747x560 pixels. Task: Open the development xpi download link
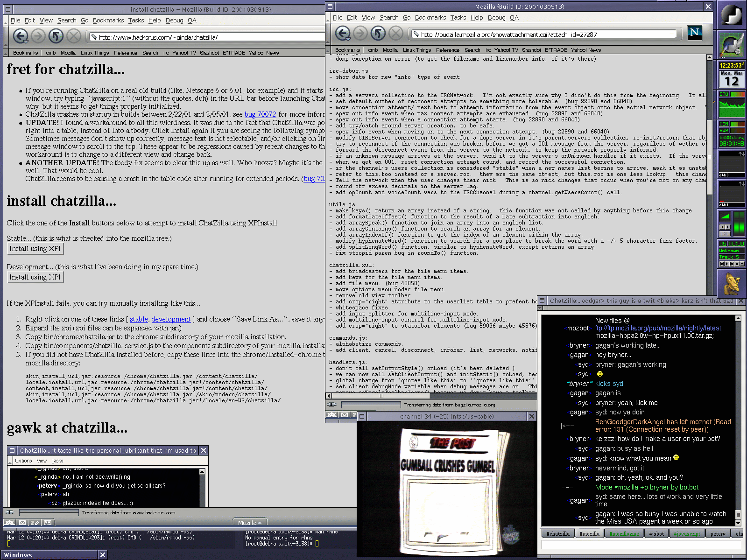coord(171,319)
